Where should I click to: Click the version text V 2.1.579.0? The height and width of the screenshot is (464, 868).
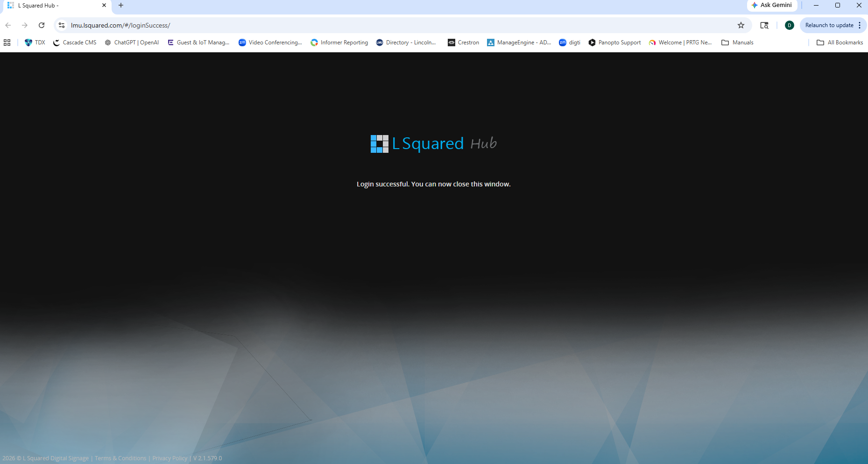pyautogui.click(x=208, y=458)
